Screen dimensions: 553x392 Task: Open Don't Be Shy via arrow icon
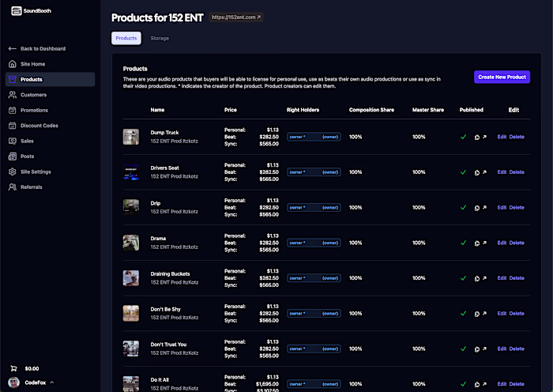(484, 313)
